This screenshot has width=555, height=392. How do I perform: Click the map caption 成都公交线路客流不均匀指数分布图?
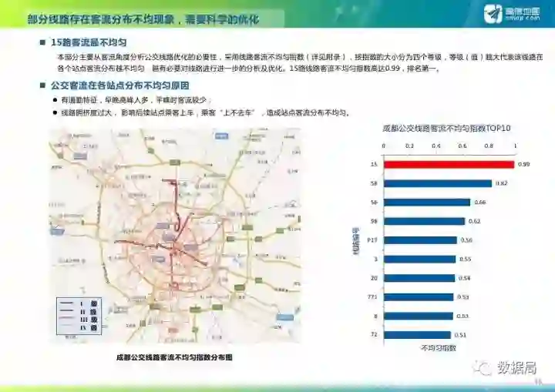pyautogui.click(x=174, y=357)
